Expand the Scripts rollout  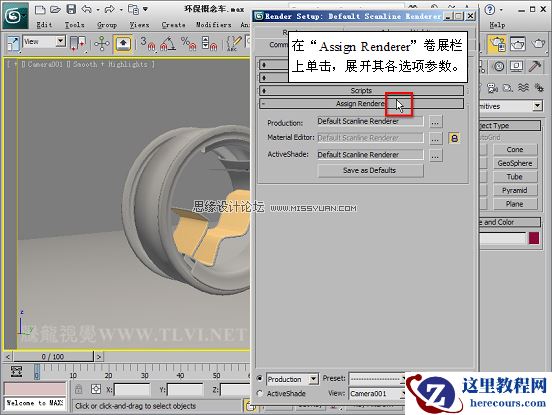click(361, 90)
